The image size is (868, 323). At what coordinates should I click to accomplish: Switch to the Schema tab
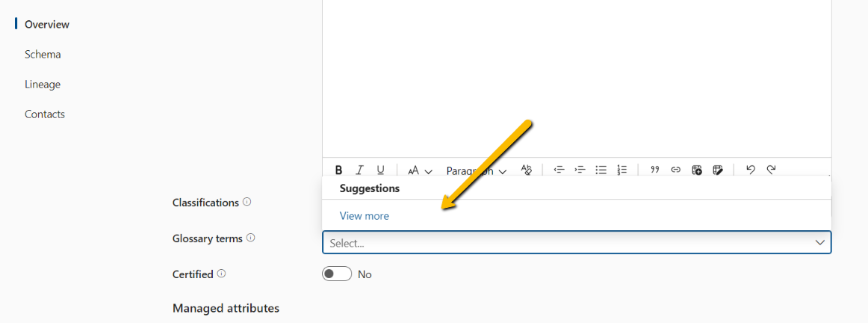(x=43, y=55)
